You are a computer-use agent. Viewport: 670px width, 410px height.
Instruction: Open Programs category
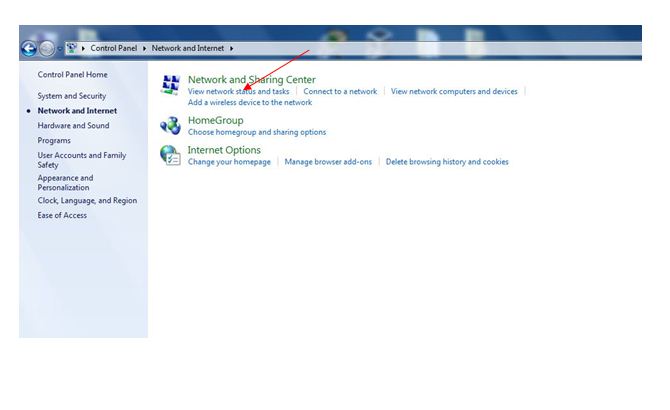[x=54, y=141]
